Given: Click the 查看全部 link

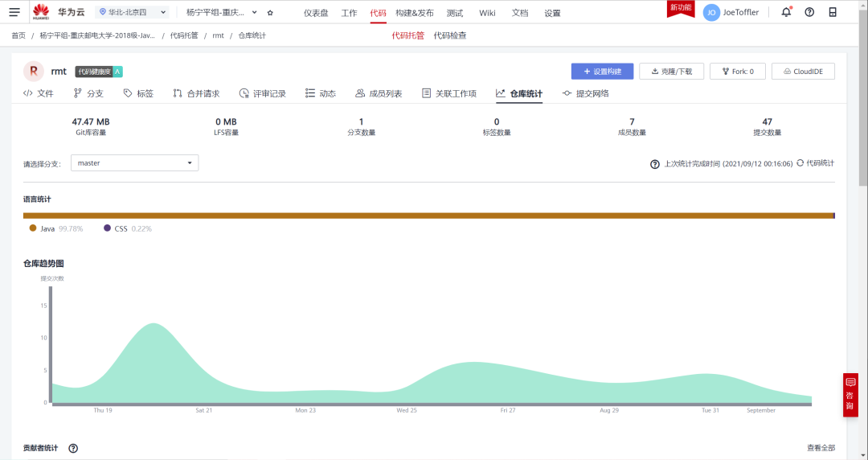Looking at the screenshot, I should point(821,448).
